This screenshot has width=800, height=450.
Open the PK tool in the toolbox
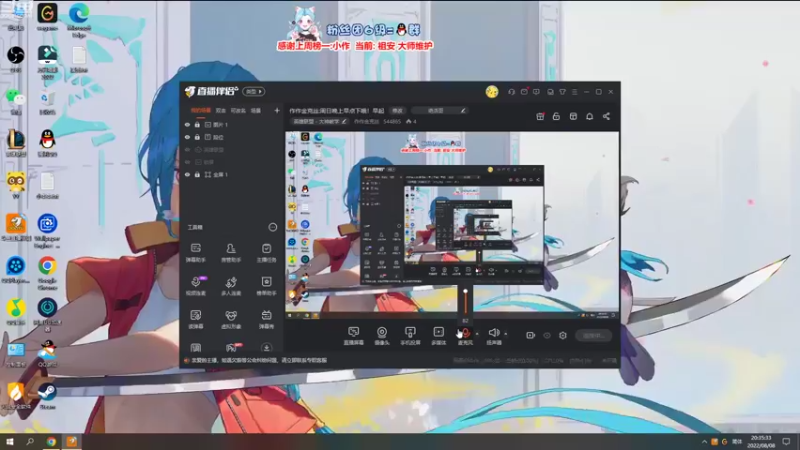(231, 348)
